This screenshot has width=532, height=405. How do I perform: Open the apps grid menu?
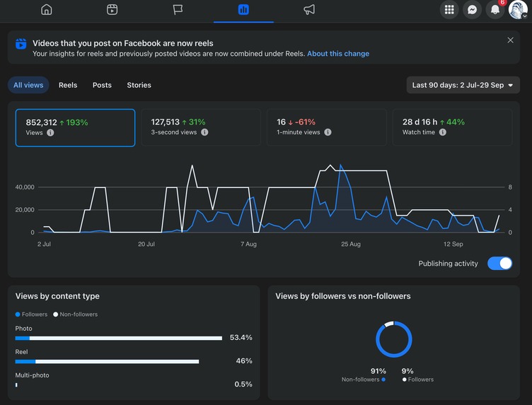tap(449, 9)
